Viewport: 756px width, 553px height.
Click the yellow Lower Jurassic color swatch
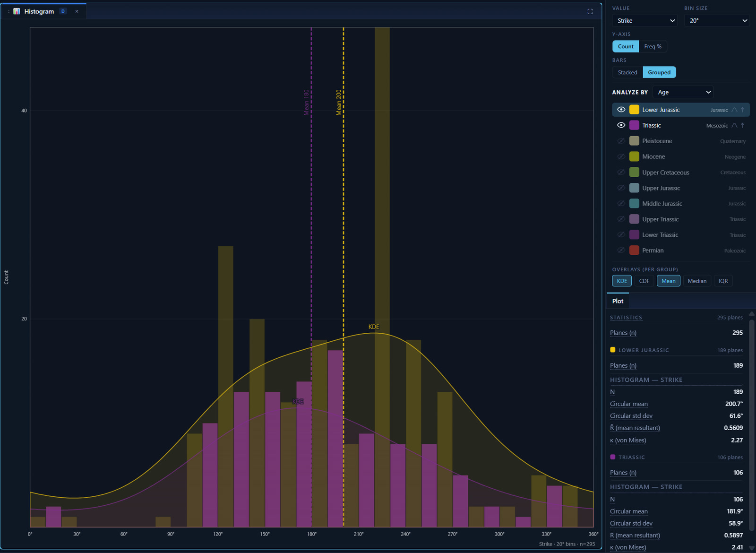tap(634, 110)
